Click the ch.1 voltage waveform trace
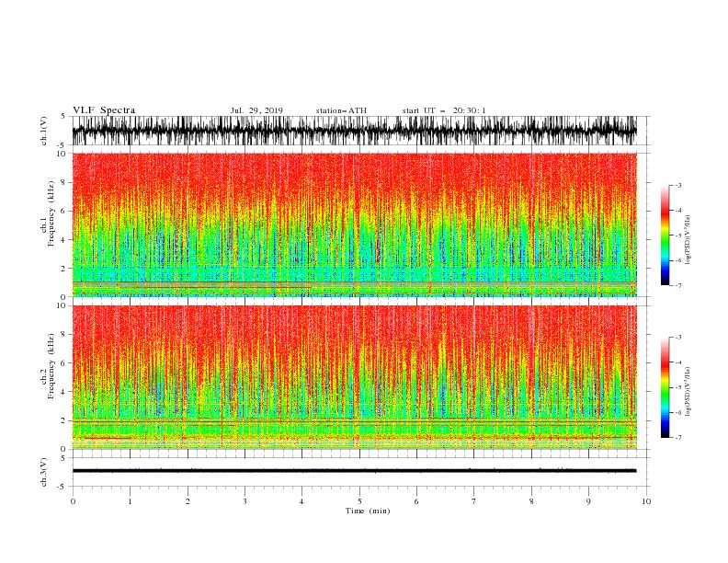This screenshot has height=563, width=728. [x=354, y=131]
